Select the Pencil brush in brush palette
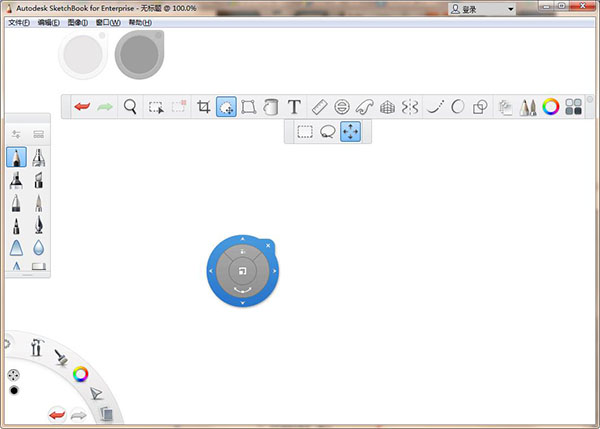This screenshot has height=429, width=600. coord(17,158)
